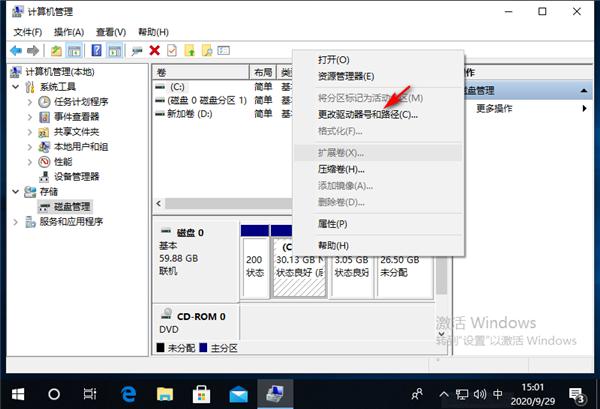Click the Forward arrow toolbar icon
This screenshot has width=600, height=409.
(x=33, y=51)
